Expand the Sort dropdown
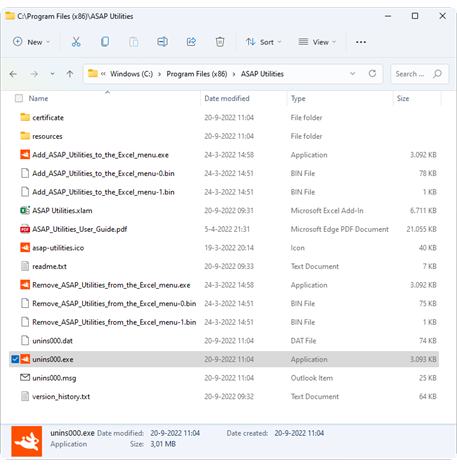The width and height of the screenshot is (457, 471). 264,42
